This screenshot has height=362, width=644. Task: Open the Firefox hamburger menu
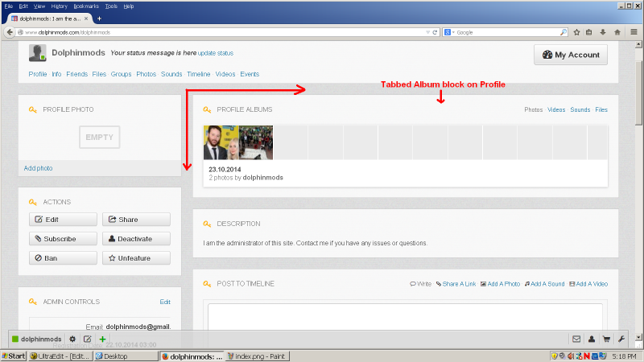click(633, 32)
